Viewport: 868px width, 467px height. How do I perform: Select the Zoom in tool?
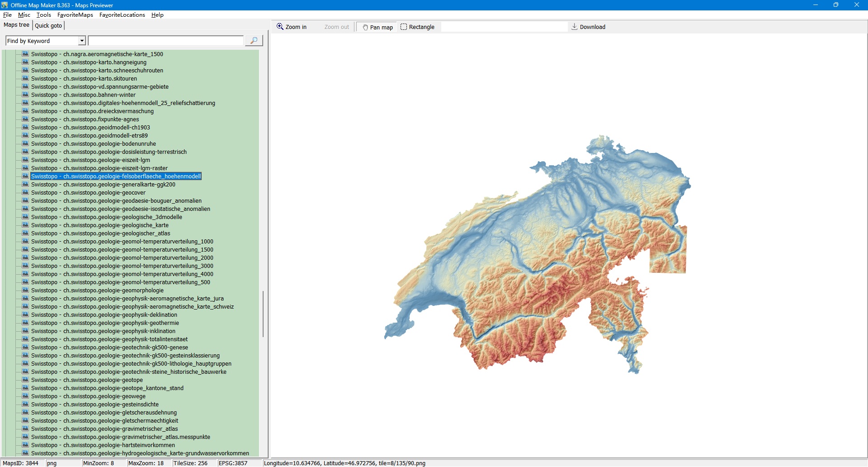[292, 27]
